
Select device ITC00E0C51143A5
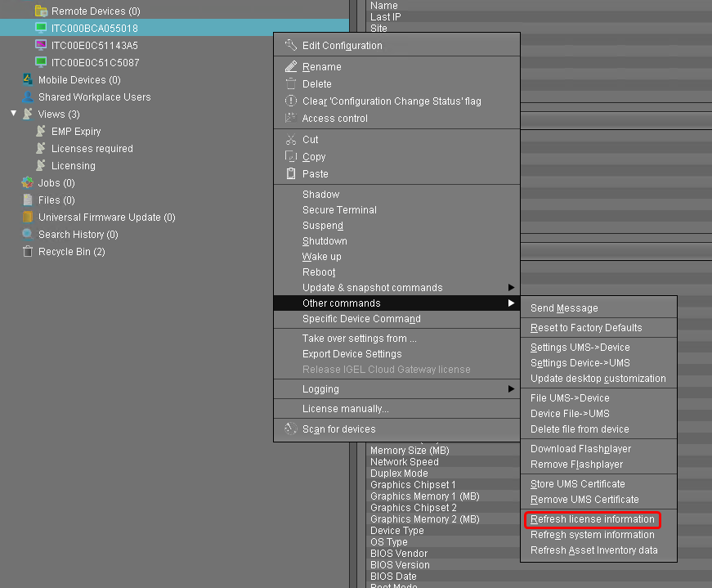click(x=94, y=46)
